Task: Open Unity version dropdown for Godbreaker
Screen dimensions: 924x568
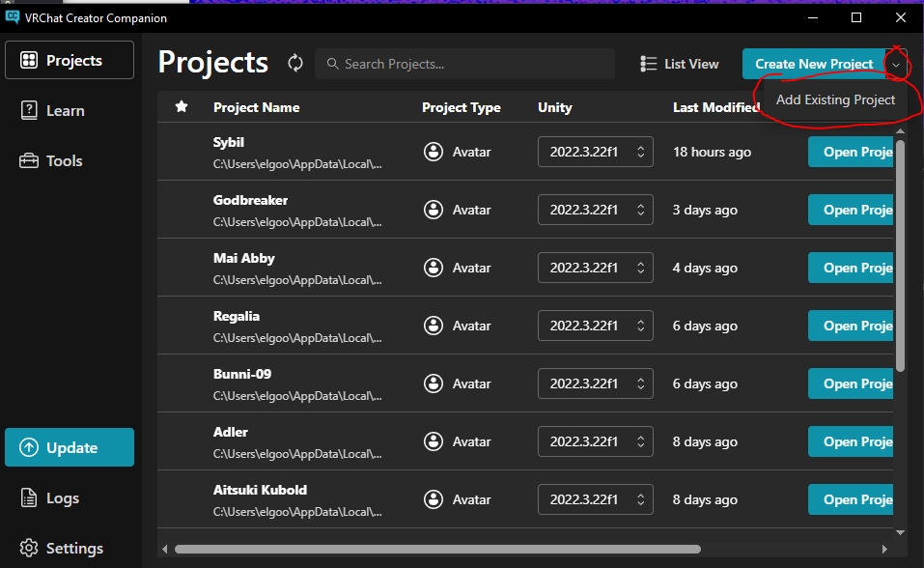Action: 595,210
